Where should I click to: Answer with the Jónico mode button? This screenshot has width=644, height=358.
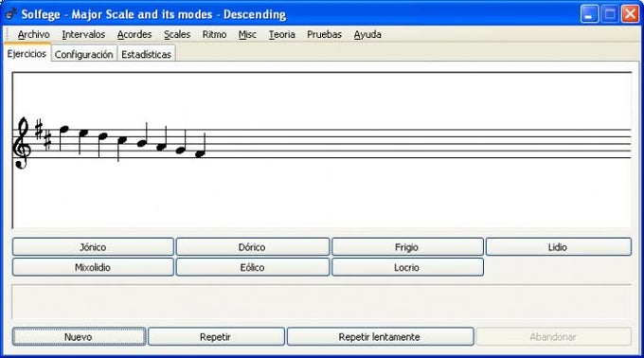coord(93,247)
